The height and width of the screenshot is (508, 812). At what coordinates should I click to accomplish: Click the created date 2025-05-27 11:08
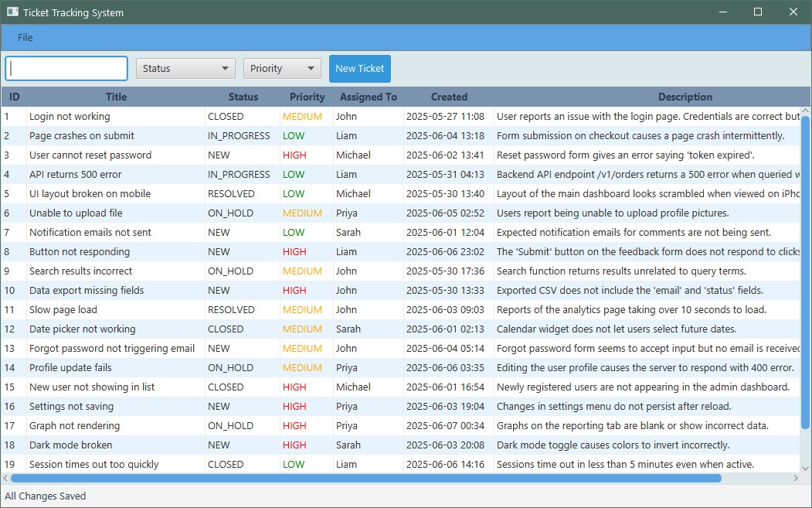pyautogui.click(x=445, y=117)
